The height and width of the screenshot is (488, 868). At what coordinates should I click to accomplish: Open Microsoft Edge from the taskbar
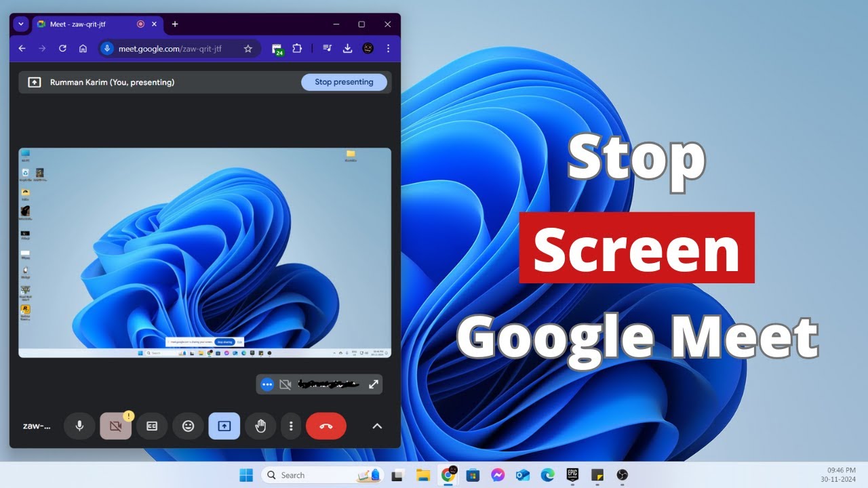[x=547, y=475]
